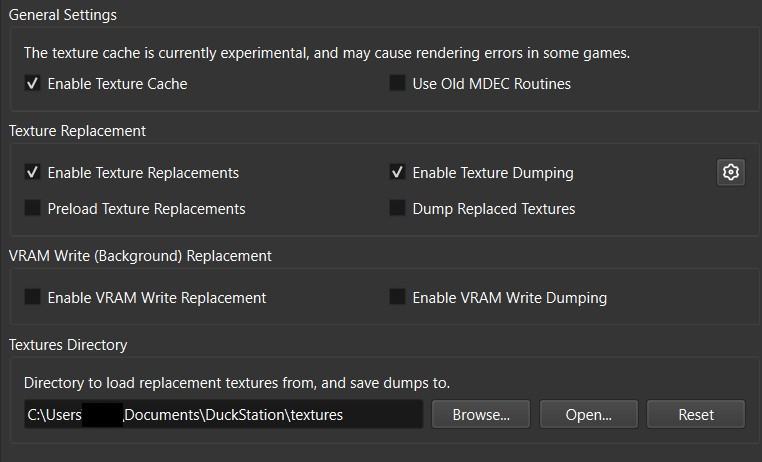
Task: Reset the textures directory path
Action: [x=695, y=414]
